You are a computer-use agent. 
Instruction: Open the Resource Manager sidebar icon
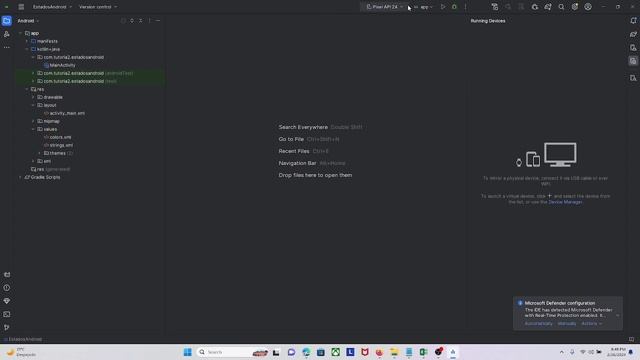[7, 34]
